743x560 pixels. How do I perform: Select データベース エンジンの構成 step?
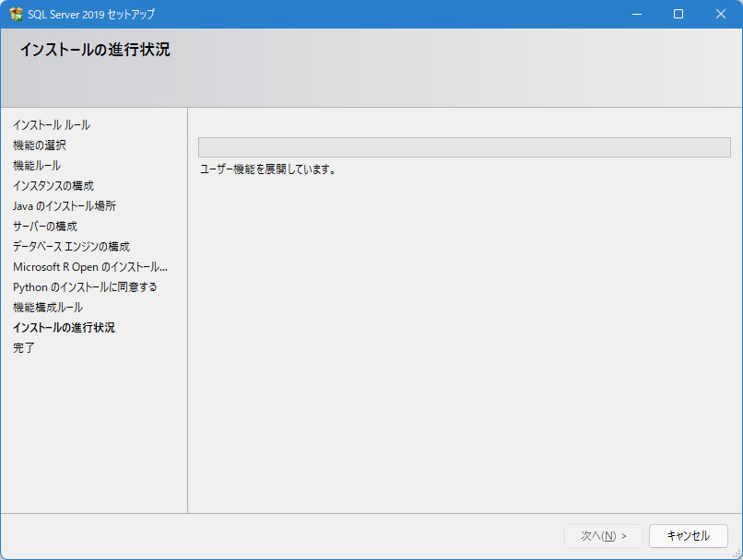point(71,247)
